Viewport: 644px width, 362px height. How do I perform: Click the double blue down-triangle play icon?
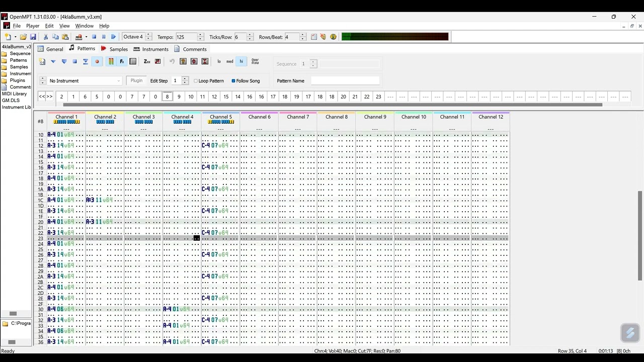pos(64,61)
